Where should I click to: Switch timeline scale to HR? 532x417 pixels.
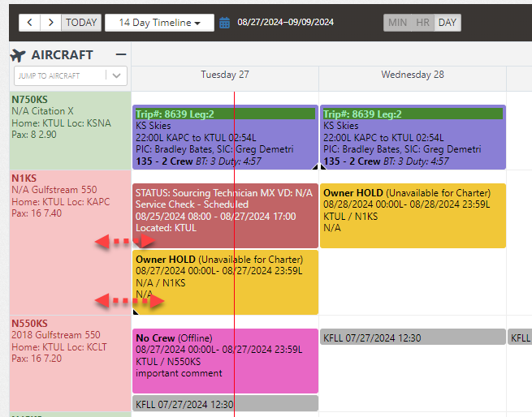422,23
